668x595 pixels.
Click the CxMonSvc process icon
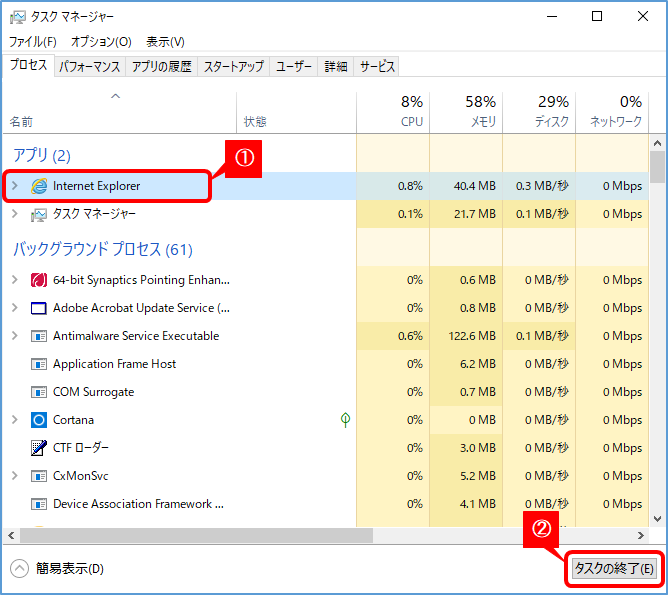pos(39,476)
